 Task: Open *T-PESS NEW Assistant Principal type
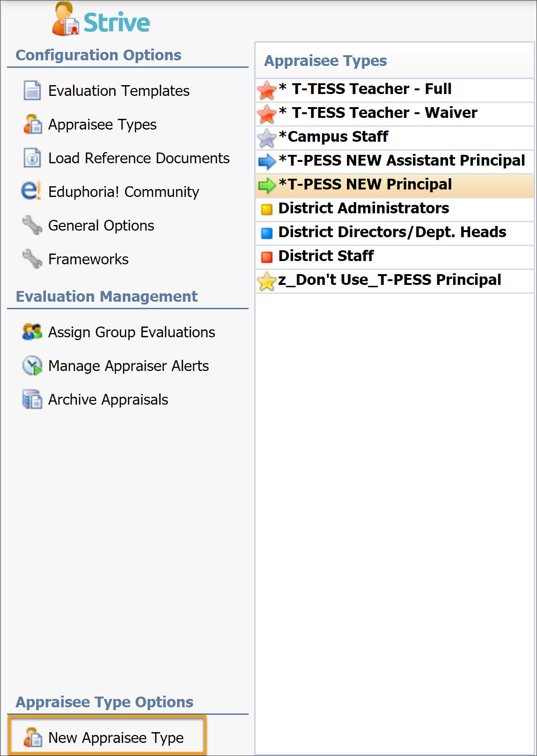(395, 161)
